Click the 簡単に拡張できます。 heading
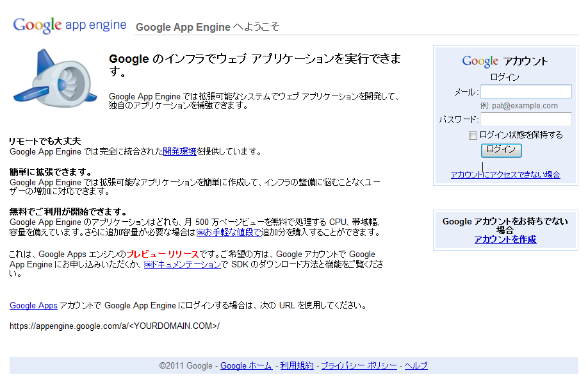 [x=51, y=172]
